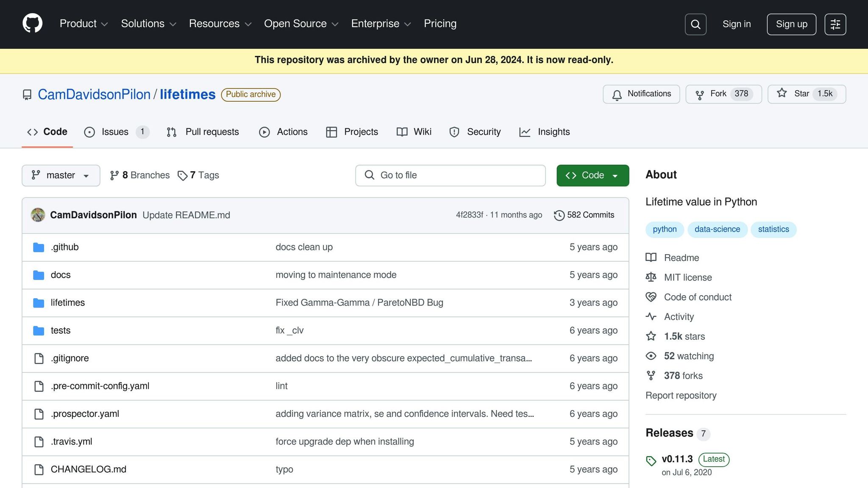Screen dimensions: 868x488
Task: Open the search magnifier button
Action: coord(696,24)
